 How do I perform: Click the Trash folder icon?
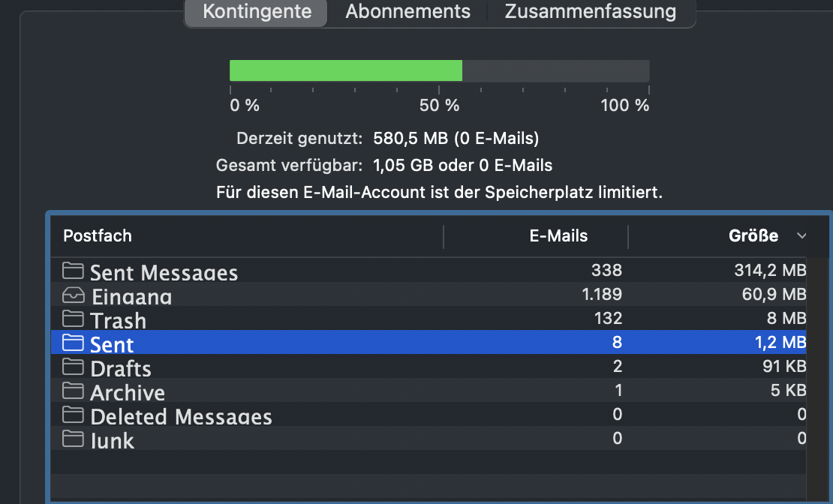pos(72,319)
